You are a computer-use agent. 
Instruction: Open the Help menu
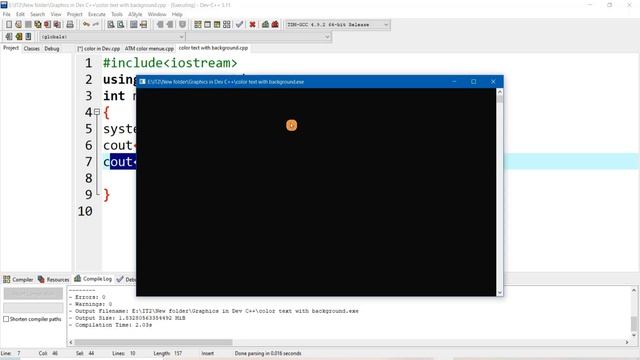(177, 14)
